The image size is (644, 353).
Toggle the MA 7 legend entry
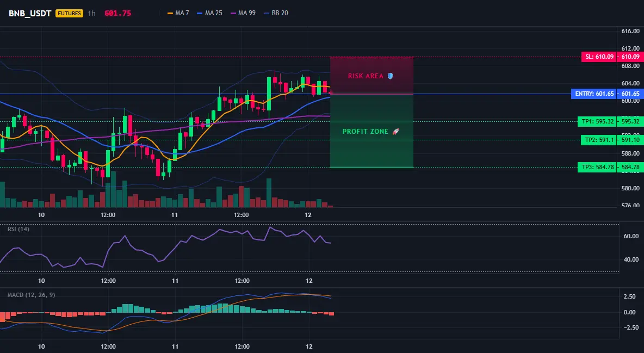point(178,13)
